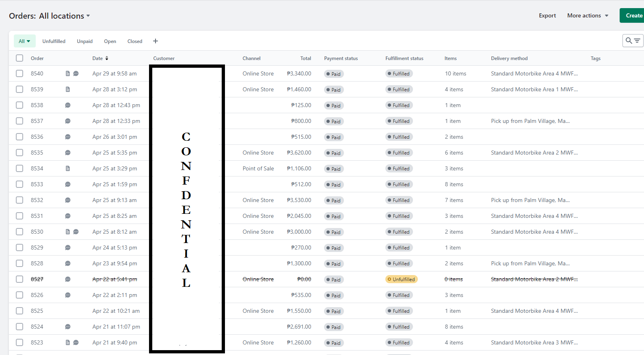Image resolution: width=644 pixels, height=355 pixels.
Task: Add a new view with the plus icon
Action: [156, 41]
